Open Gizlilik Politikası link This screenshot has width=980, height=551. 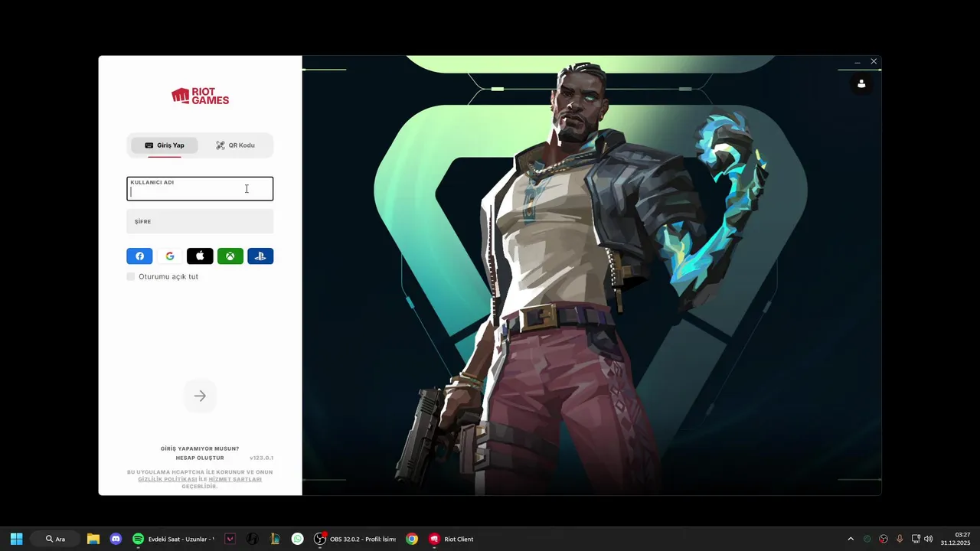168,479
